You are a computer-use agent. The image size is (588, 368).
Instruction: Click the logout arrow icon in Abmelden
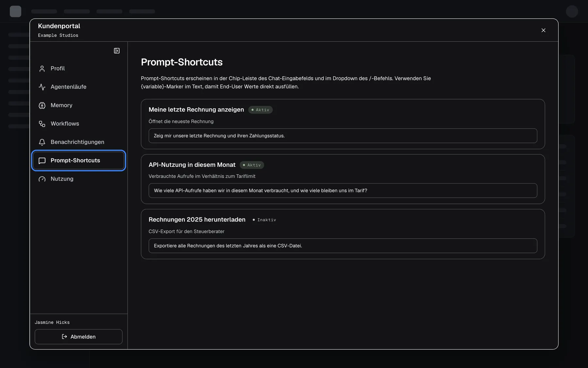pos(64,337)
